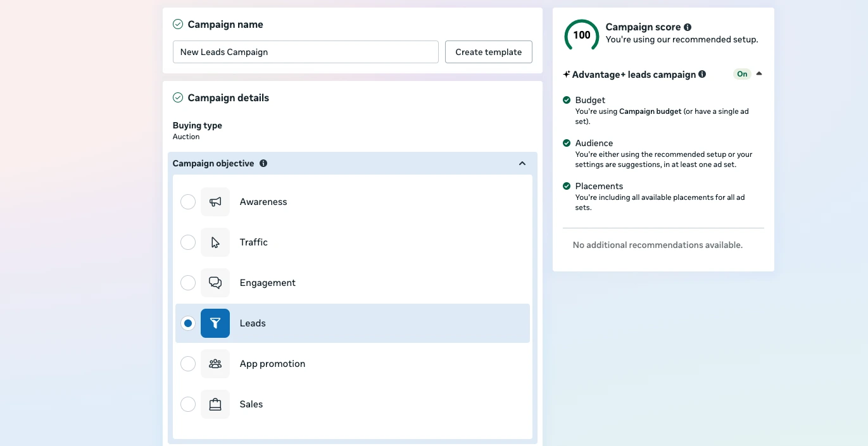Click the Awareness megaphone icon
Viewport: 868px width, 446px height.
pos(215,202)
